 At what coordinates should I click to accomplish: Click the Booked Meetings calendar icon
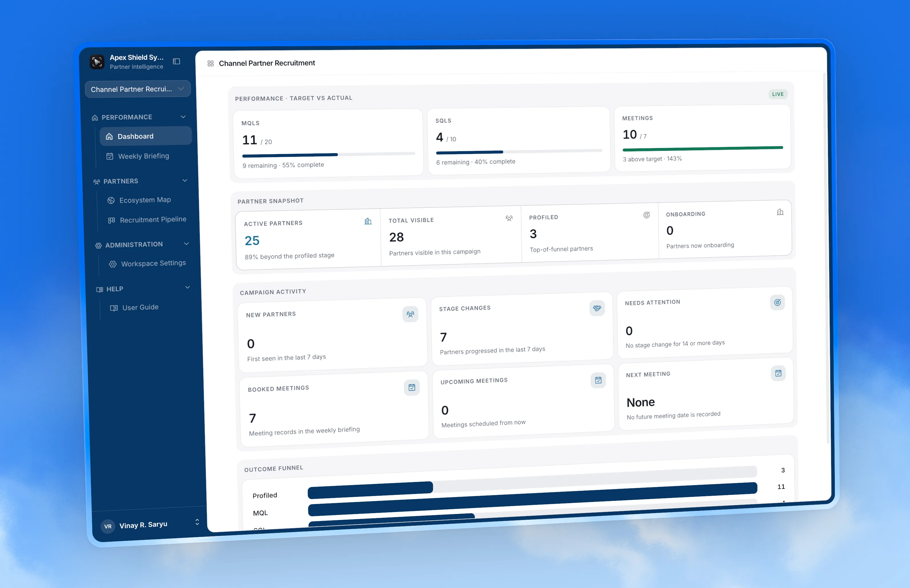412,387
